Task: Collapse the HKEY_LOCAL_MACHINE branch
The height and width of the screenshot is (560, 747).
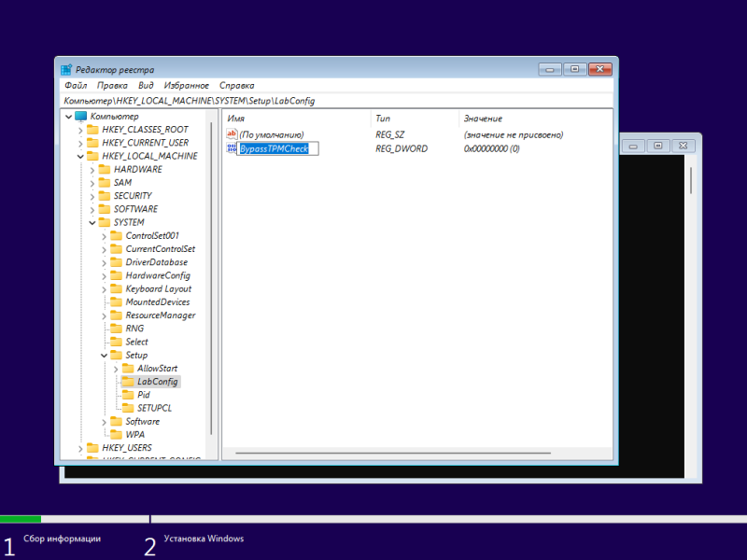Action: 80,156
